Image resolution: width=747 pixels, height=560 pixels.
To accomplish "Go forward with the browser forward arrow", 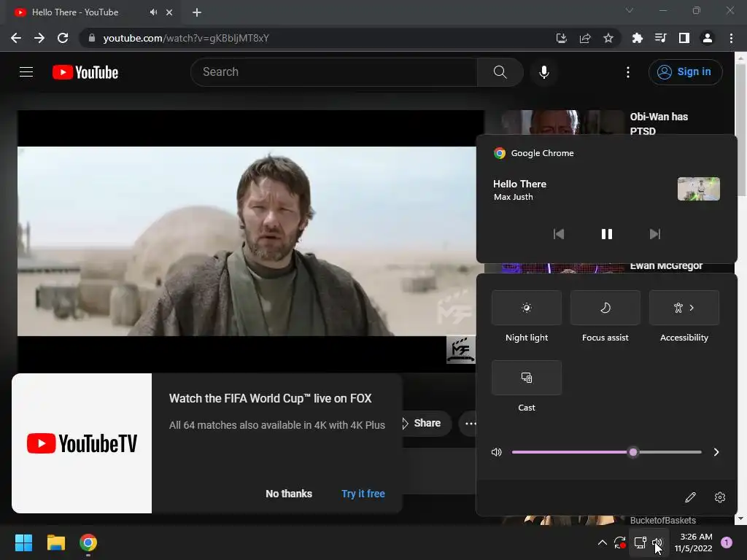I will [39, 38].
